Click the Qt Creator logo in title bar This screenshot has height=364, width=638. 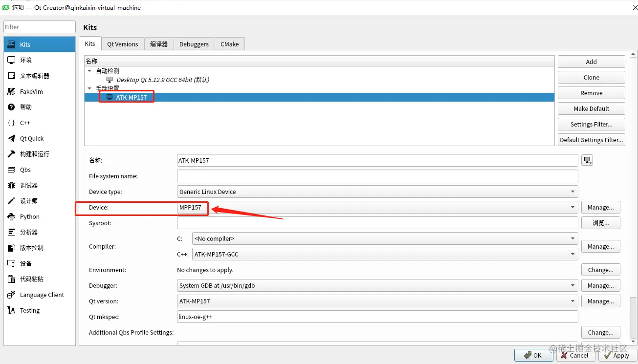[5, 7]
